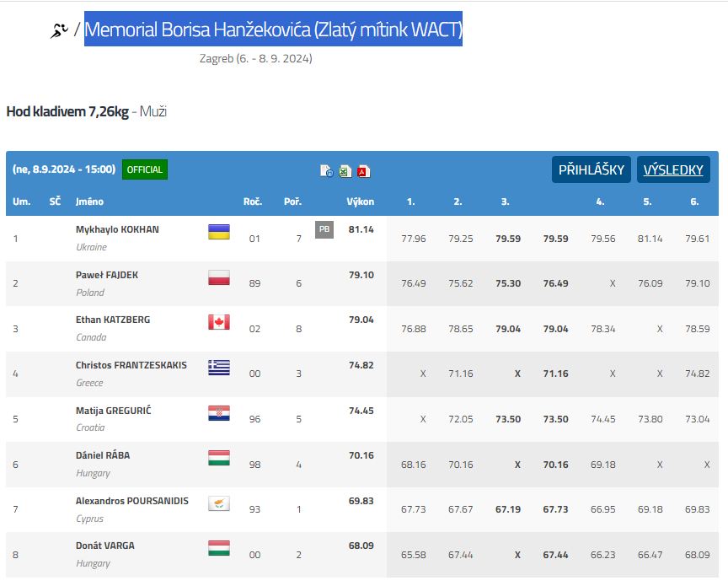Click the Croatia flag icon
Image resolution: width=728 pixels, height=586 pixels.
point(219,412)
